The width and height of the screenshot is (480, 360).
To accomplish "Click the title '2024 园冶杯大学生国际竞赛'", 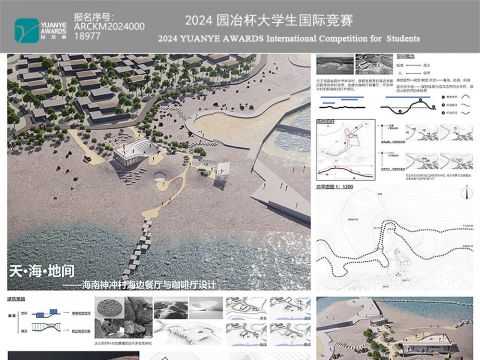I will click(269, 21).
